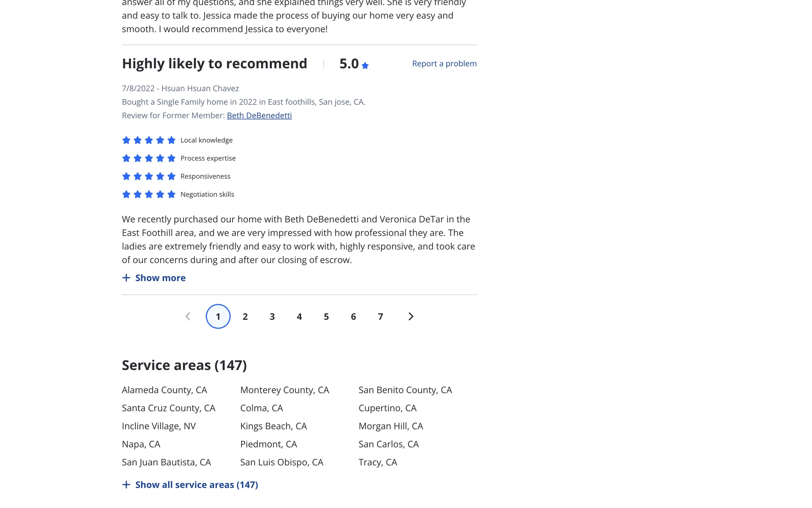Click Report a problem link

tap(444, 63)
